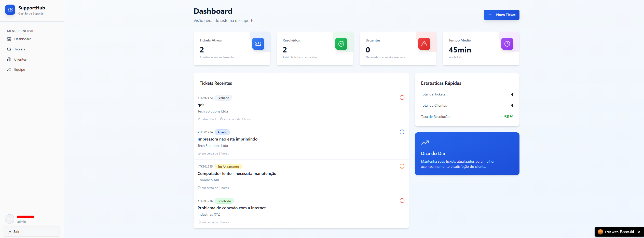
Task: Click Indústrias XYZ client name
Action: coord(209,215)
